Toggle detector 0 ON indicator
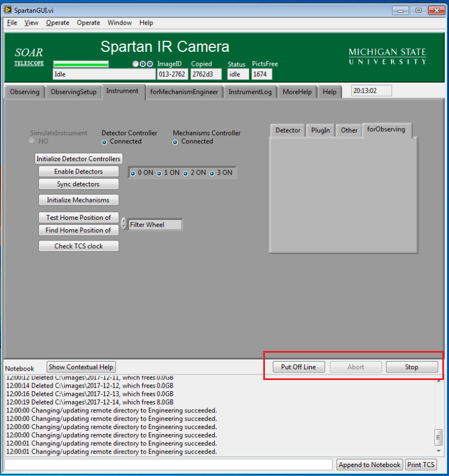Viewport: 449px width, 476px height. coord(133,174)
